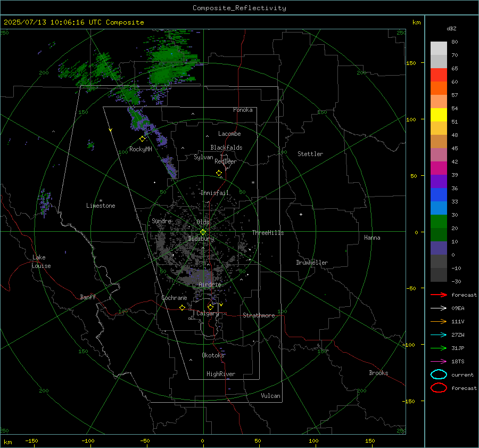Click the Calgary city label
479x448 pixels.
(x=208, y=313)
